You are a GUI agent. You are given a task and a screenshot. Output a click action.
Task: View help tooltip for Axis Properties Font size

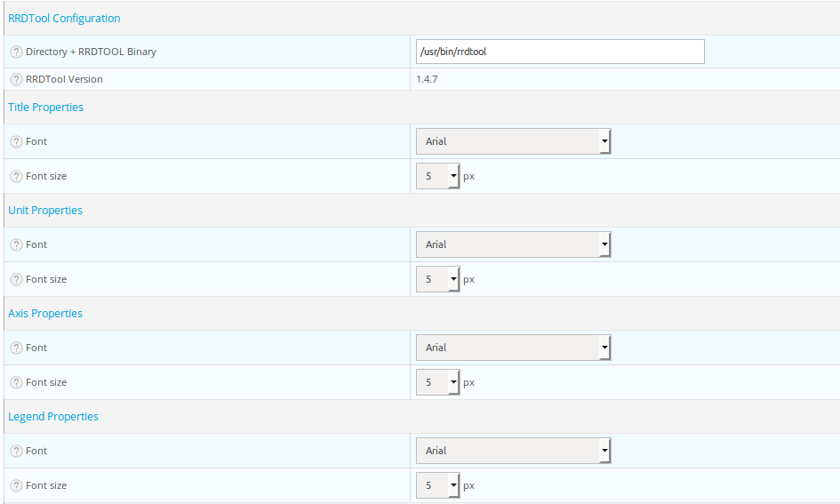17,382
